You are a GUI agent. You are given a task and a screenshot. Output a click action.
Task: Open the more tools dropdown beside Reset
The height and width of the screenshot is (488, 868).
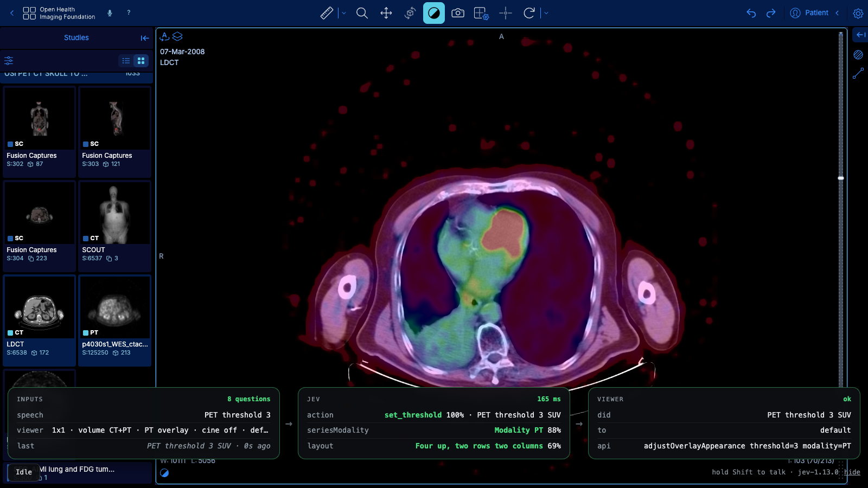(x=546, y=13)
